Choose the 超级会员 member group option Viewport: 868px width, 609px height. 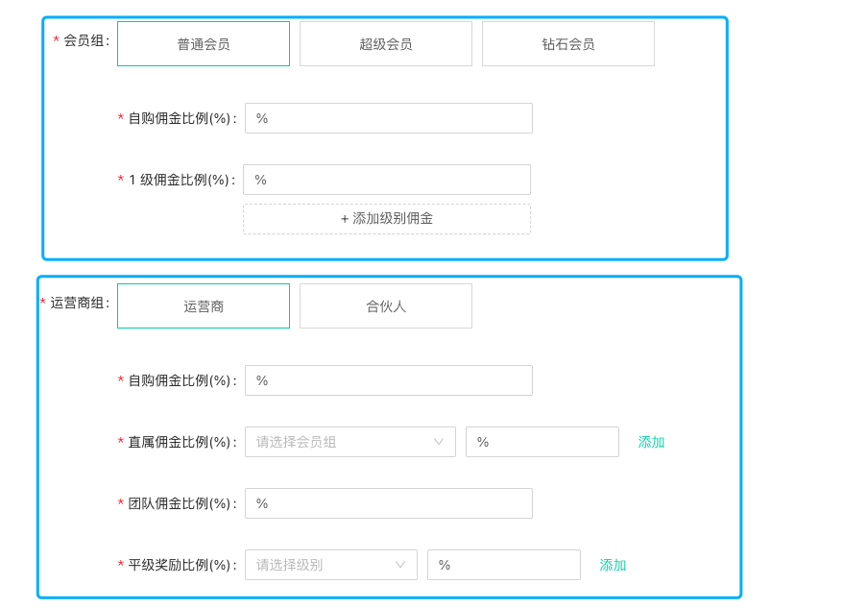pyautogui.click(x=386, y=44)
